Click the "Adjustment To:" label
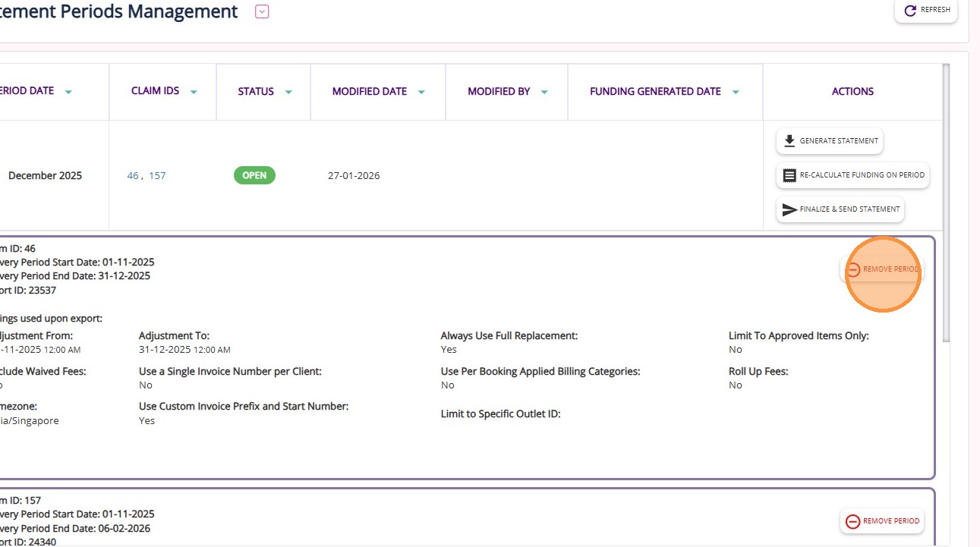The height and width of the screenshot is (547, 980). tap(174, 335)
